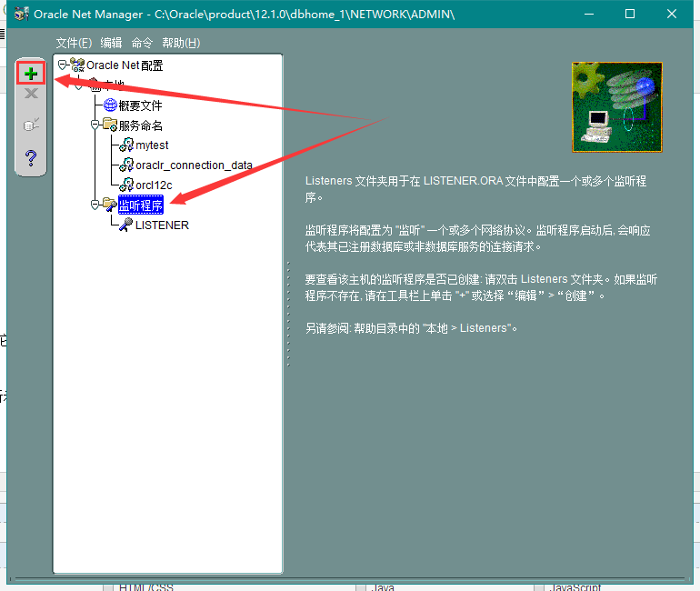Select the 监听程序 folder
Viewport: 700px width, 591px height.
(x=141, y=205)
